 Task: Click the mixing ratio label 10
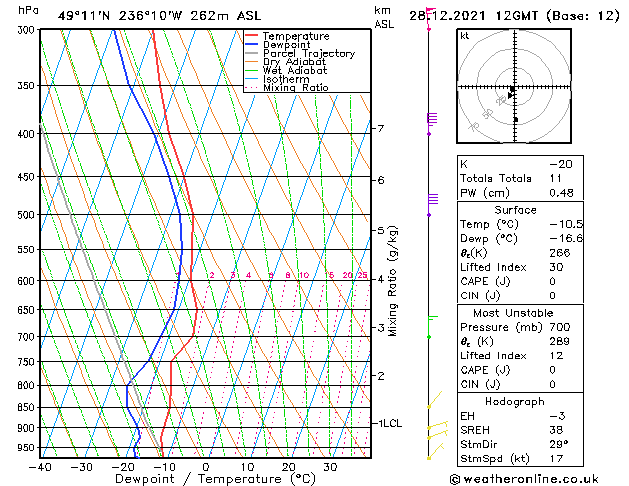click(304, 275)
